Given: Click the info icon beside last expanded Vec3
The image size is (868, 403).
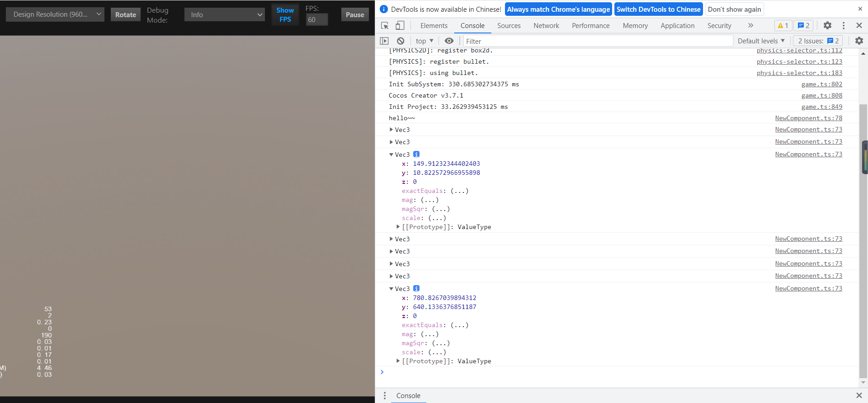Looking at the screenshot, I should [416, 288].
